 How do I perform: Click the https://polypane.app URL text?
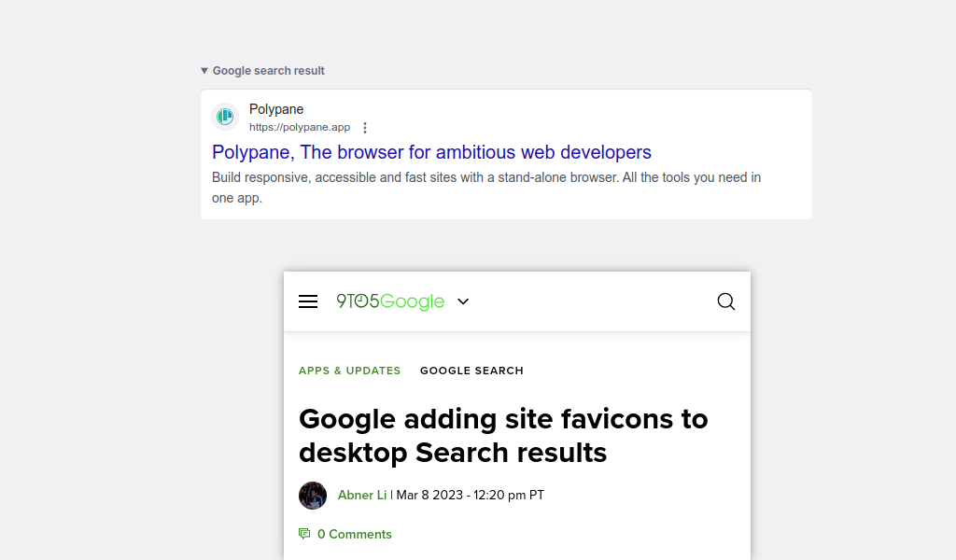coord(300,127)
